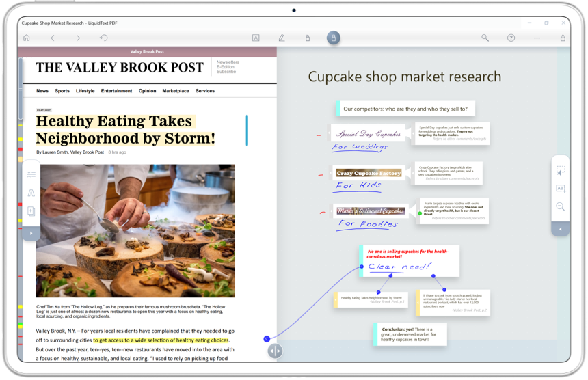The width and height of the screenshot is (588, 380).
Task: Select the workspace lasso selection tool
Action: (561, 171)
